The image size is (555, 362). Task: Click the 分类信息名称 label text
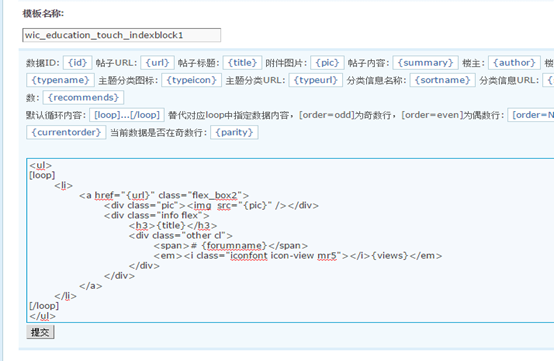[x=376, y=80]
